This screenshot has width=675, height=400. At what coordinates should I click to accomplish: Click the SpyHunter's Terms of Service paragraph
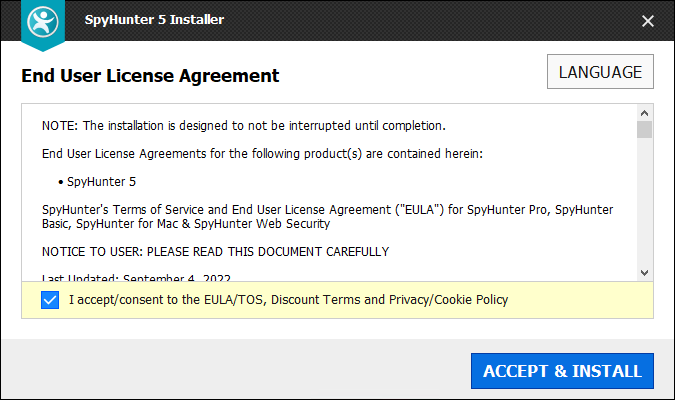[x=327, y=216]
